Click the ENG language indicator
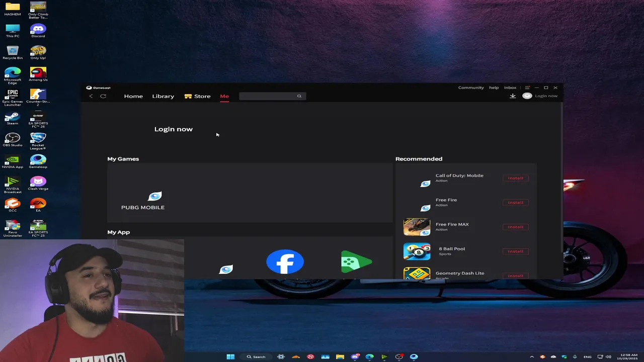Image resolution: width=644 pixels, height=362 pixels. tap(588, 356)
